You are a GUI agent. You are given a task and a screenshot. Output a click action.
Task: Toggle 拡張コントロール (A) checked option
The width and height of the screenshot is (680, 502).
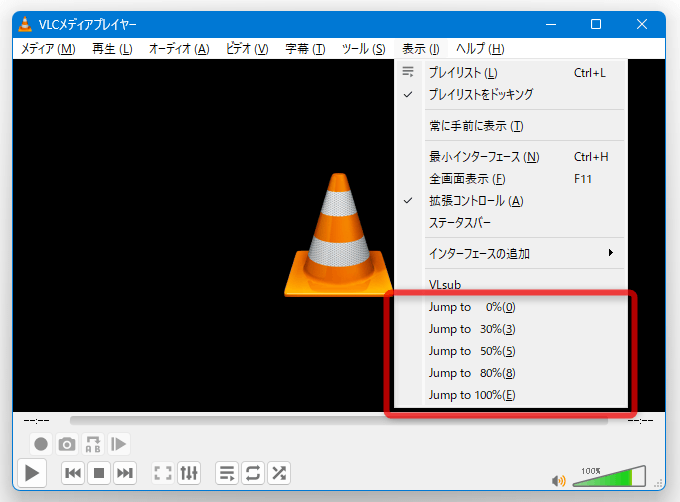(511, 201)
